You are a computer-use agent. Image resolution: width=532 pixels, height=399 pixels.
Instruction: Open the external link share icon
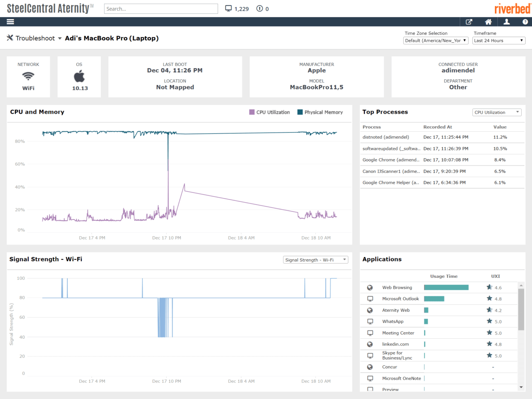point(469,22)
